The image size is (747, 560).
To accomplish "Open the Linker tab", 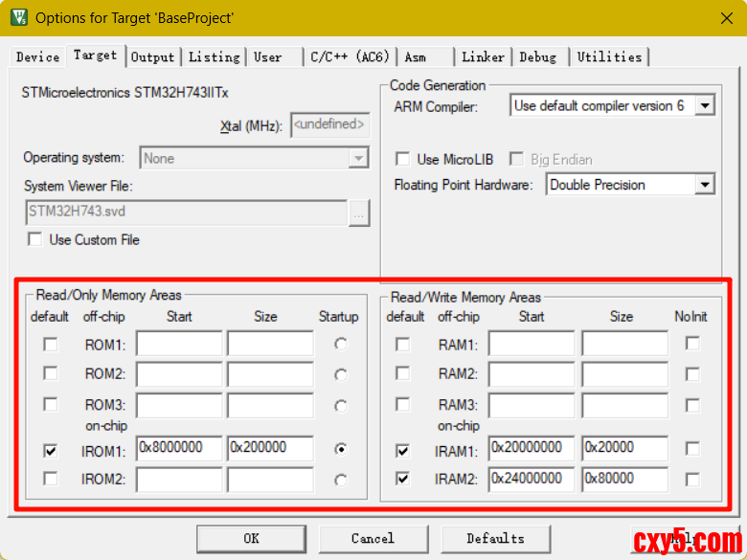I will (483, 57).
